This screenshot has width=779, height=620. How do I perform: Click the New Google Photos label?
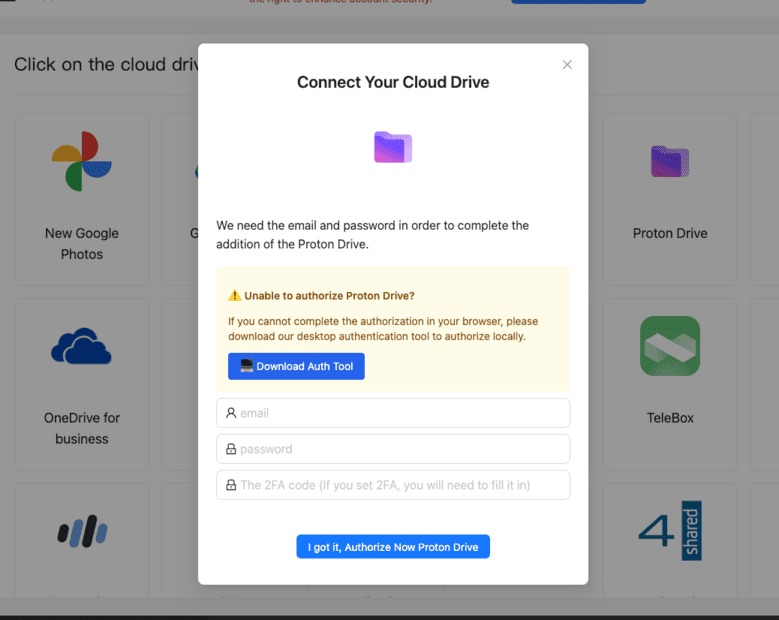point(82,243)
